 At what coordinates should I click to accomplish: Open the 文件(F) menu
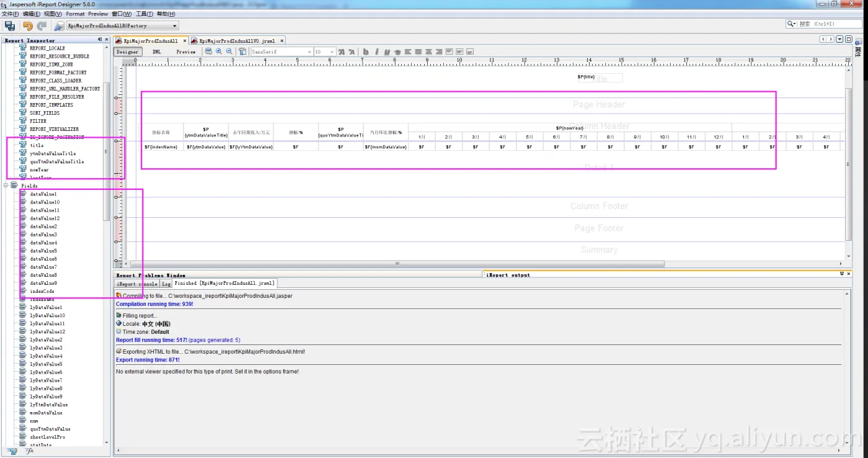(11, 14)
